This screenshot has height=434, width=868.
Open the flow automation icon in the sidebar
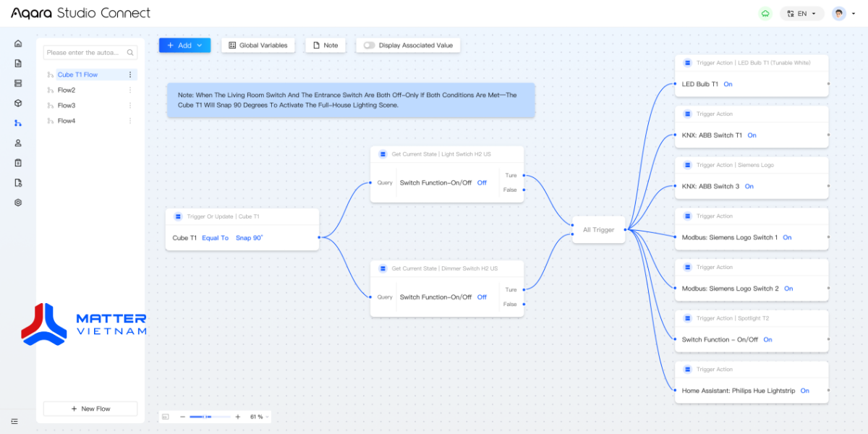(18, 123)
